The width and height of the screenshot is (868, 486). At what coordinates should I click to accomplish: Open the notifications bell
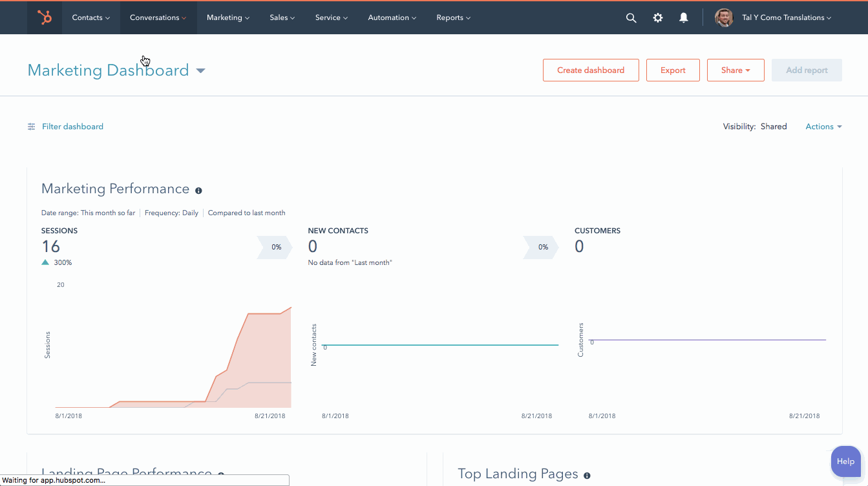click(683, 18)
